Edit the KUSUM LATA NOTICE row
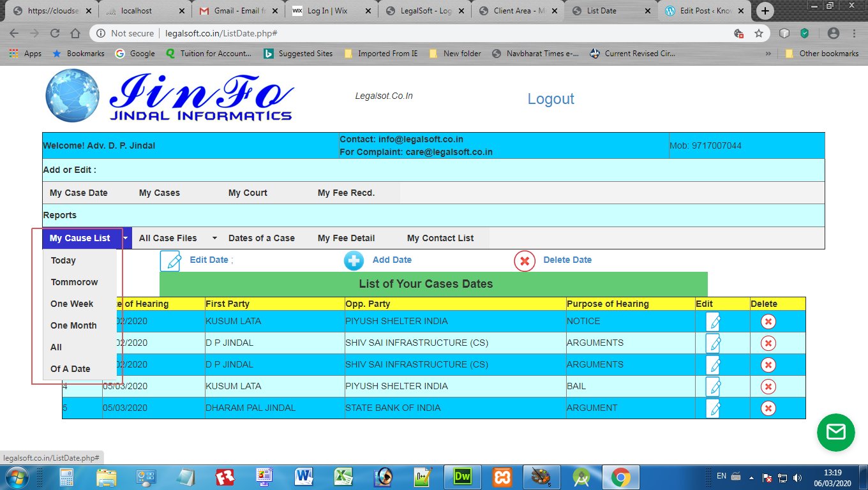The height and width of the screenshot is (490, 868). tap(713, 322)
